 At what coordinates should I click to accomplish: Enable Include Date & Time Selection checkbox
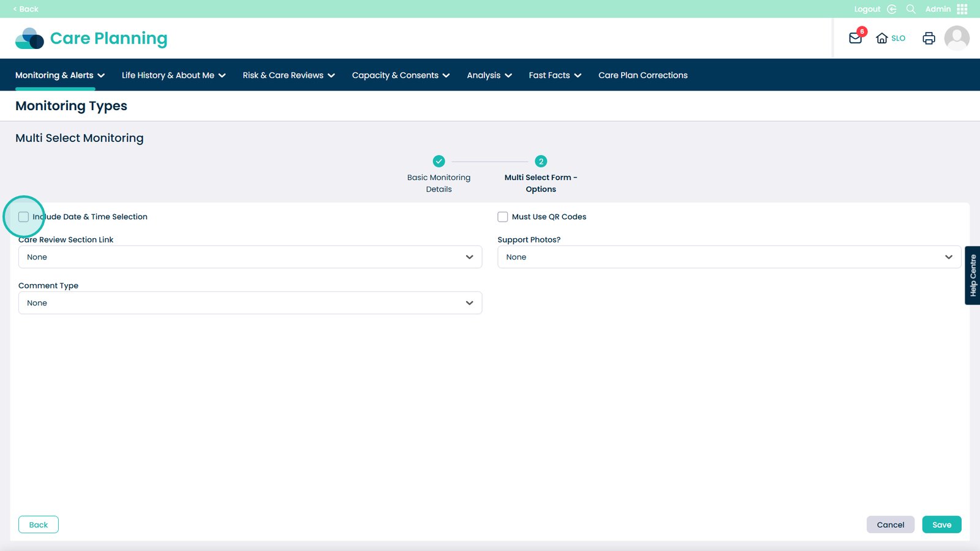[24, 217]
